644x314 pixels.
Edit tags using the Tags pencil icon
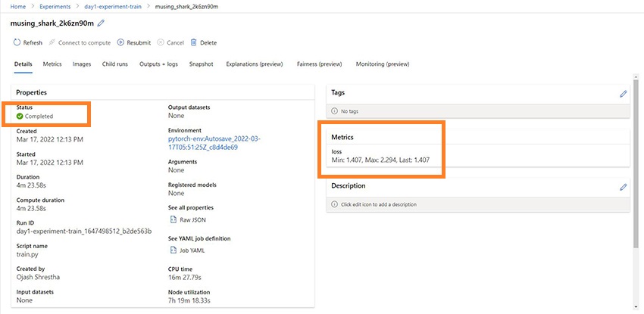[623, 94]
